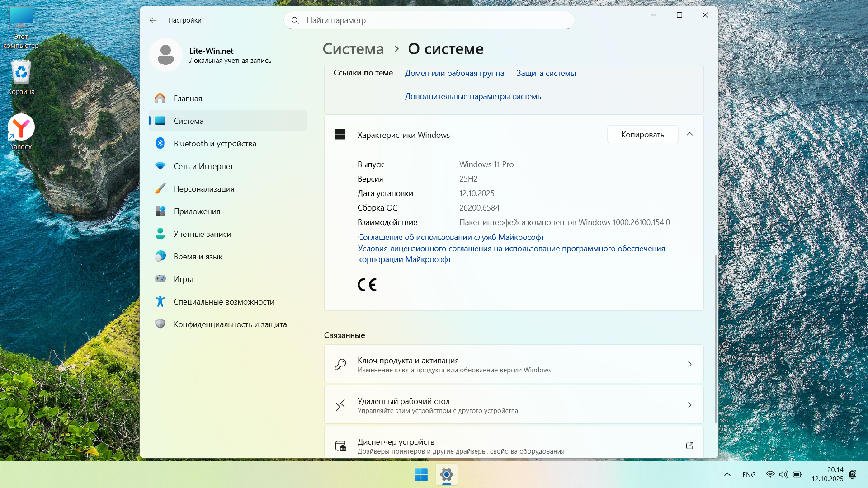This screenshot has width=868, height=488.
Task: Open Yandex browser desktop shortcut
Action: [21, 128]
